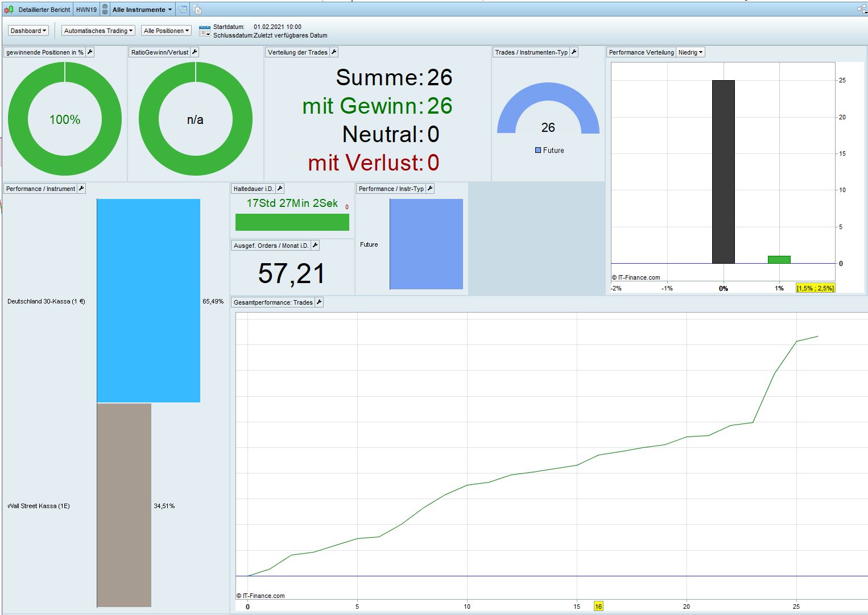Image resolution: width=868 pixels, height=615 pixels.
Task: Click the copy documents icon in title bar
Action: tap(197, 10)
